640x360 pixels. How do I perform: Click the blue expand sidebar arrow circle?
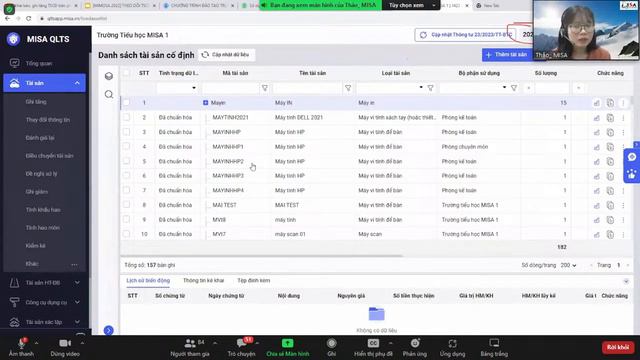(109, 330)
